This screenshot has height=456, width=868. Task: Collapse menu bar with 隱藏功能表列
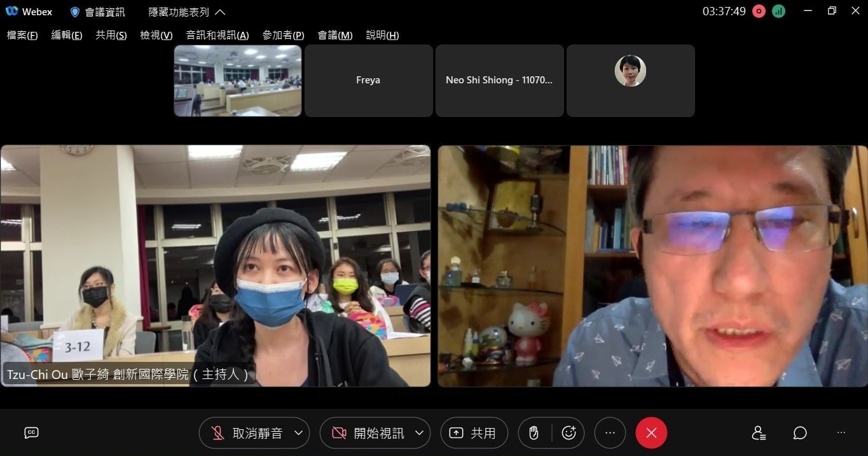(x=187, y=12)
